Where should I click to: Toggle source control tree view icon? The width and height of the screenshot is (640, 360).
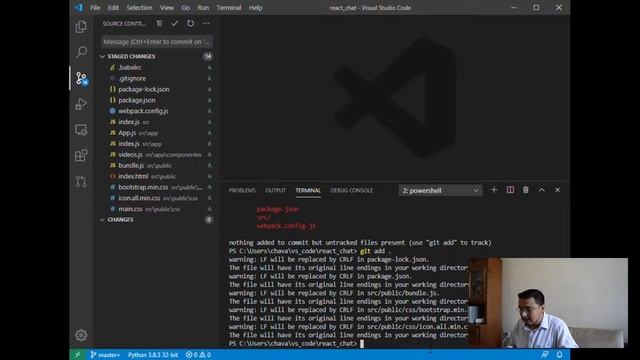159,23
